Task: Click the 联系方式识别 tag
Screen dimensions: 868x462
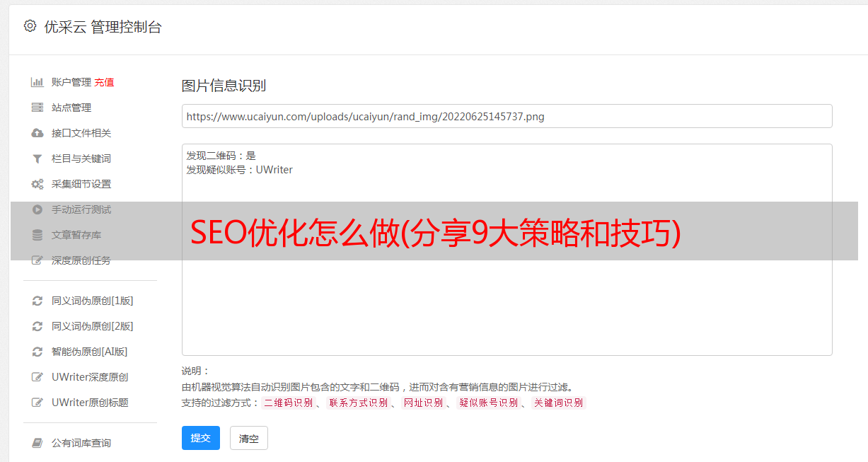Action: 358,403
